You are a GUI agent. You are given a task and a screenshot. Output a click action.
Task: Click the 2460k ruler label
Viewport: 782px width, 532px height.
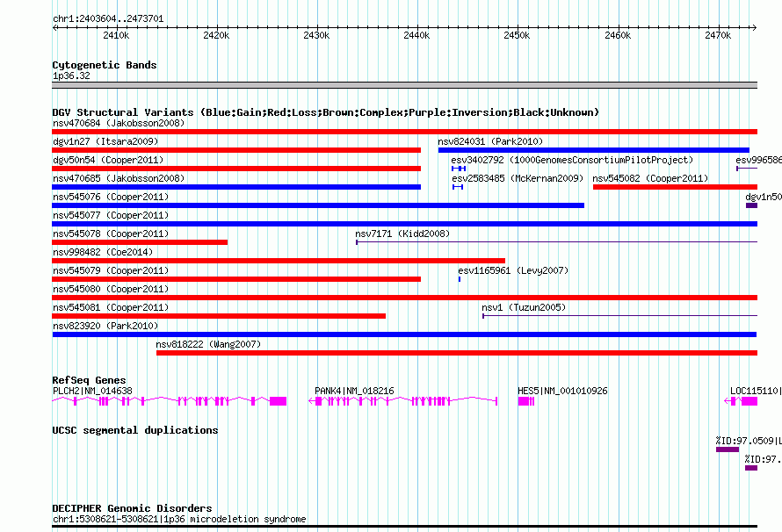[618, 36]
